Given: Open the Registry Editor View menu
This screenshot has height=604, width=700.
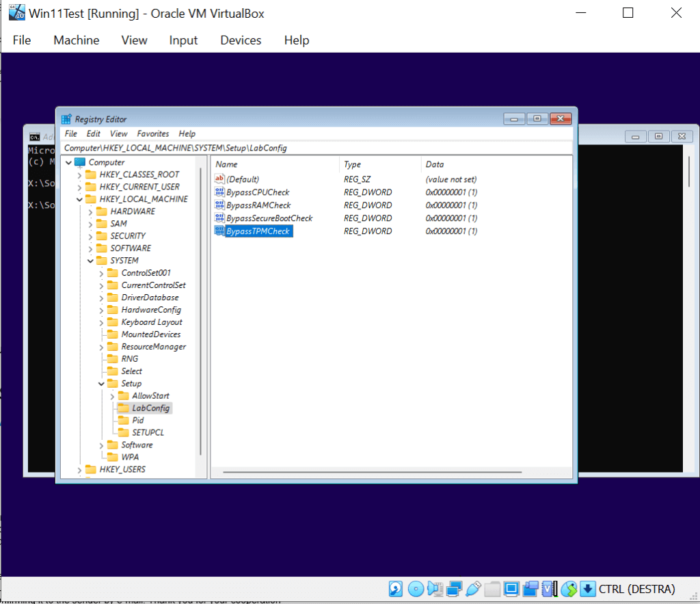Looking at the screenshot, I should coord(119,133).
